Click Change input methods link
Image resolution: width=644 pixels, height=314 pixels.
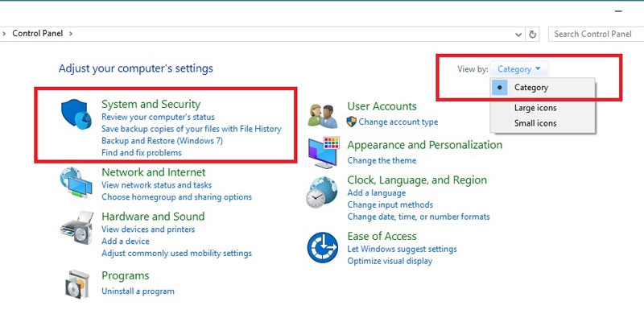coord(390,205)
